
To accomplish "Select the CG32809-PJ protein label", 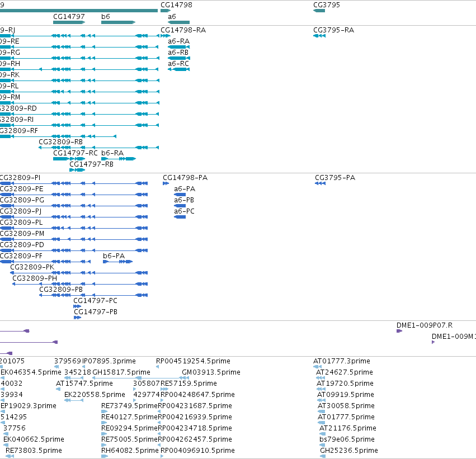I will 21,211.
